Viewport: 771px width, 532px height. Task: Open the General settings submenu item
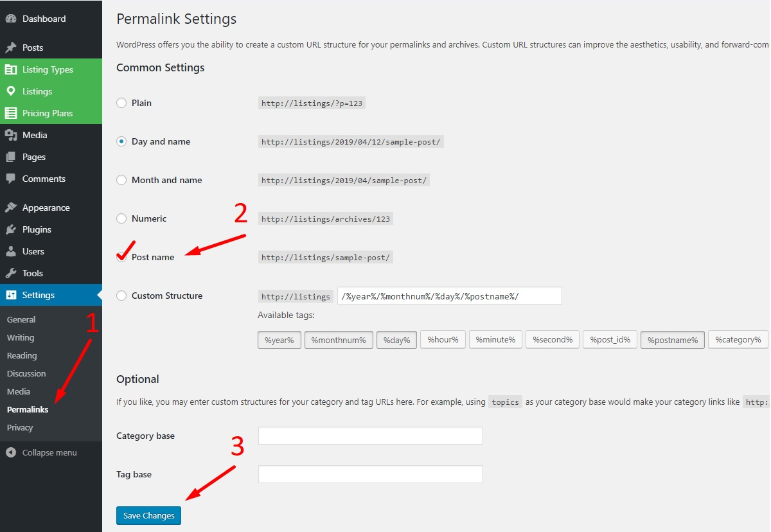coord(21,319)
